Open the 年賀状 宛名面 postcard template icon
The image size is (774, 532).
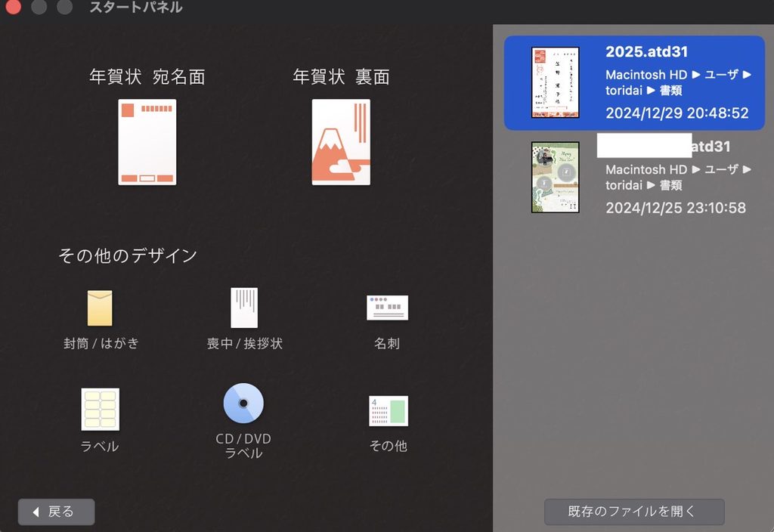click(147, 142)
